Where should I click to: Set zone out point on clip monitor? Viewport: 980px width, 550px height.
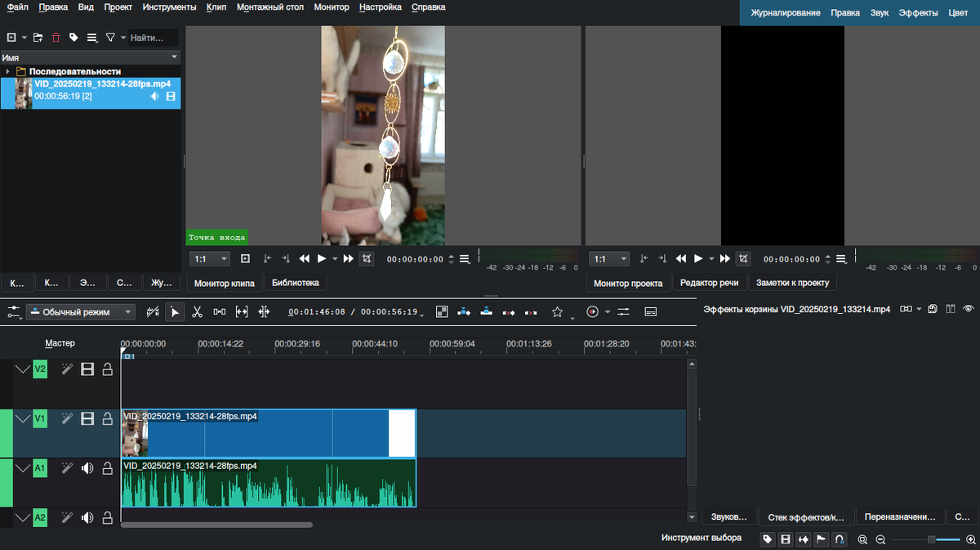coord(286,258)
